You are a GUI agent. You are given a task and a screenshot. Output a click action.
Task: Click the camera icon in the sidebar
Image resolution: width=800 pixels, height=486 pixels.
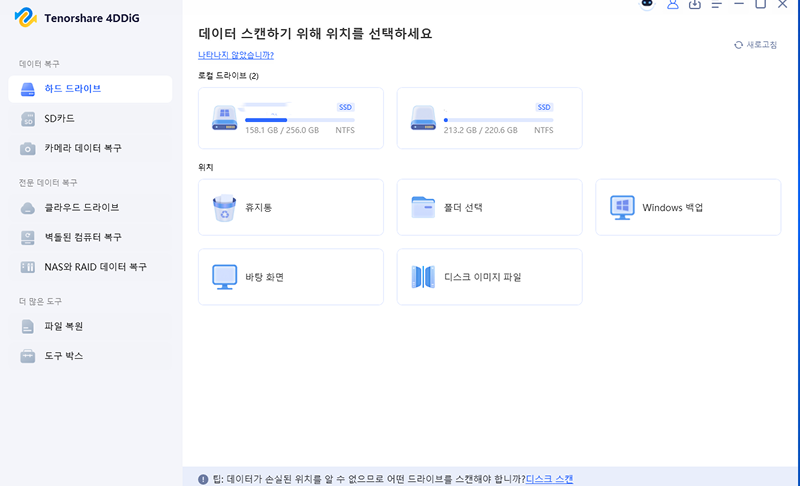click(28, 148)
